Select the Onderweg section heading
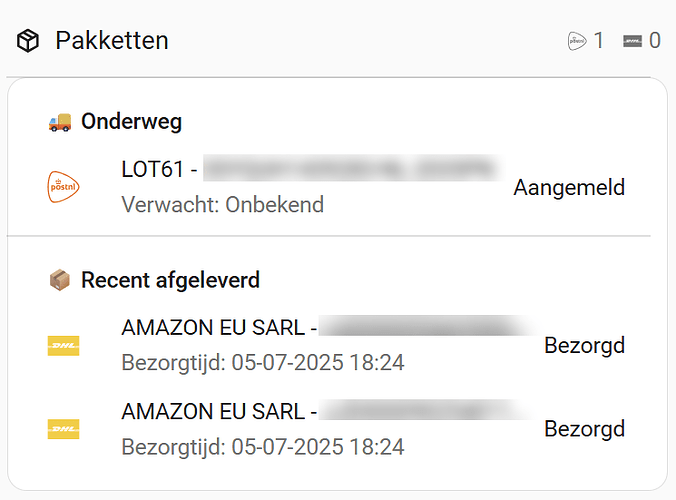Image resolution: width=676 pixels, height=500 pixels. point(131,122)
